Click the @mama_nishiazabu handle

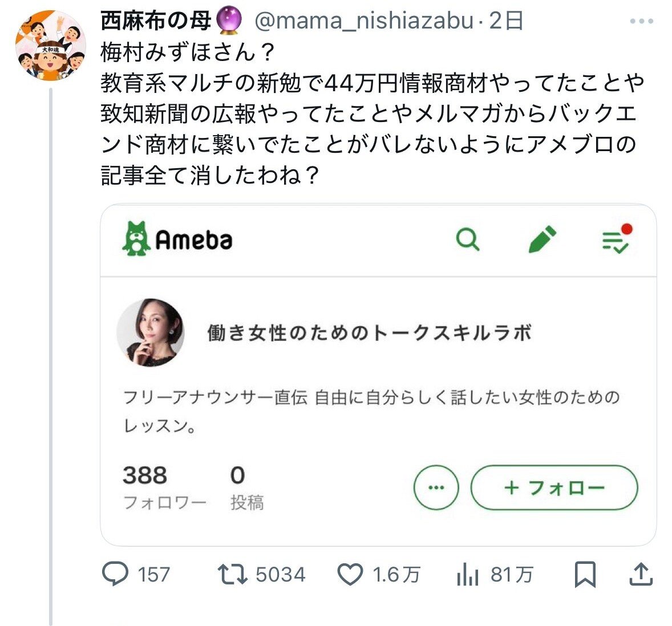(364, 21)
